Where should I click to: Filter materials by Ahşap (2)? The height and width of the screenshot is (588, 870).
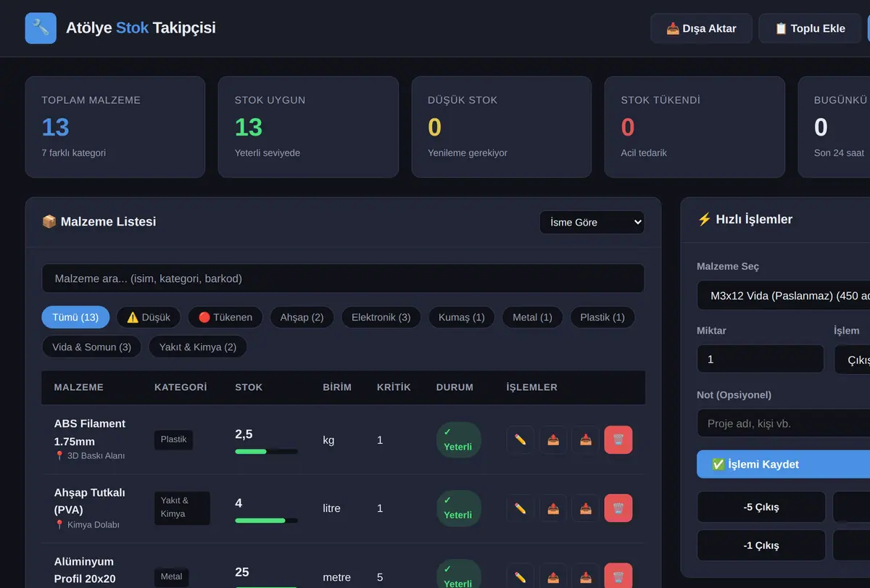(302, 317)
